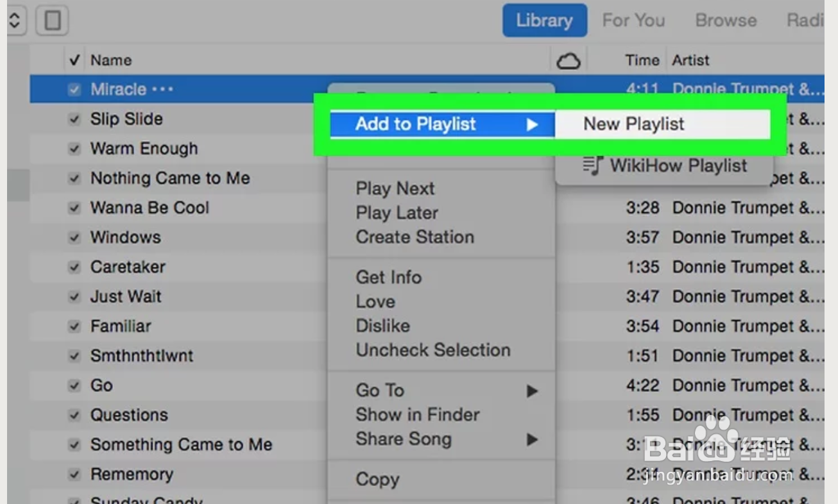The width and height of the screenshot is (838, 504).
Task: Expand the Share Song submenu arrow
Action: (x=532, y=439)
